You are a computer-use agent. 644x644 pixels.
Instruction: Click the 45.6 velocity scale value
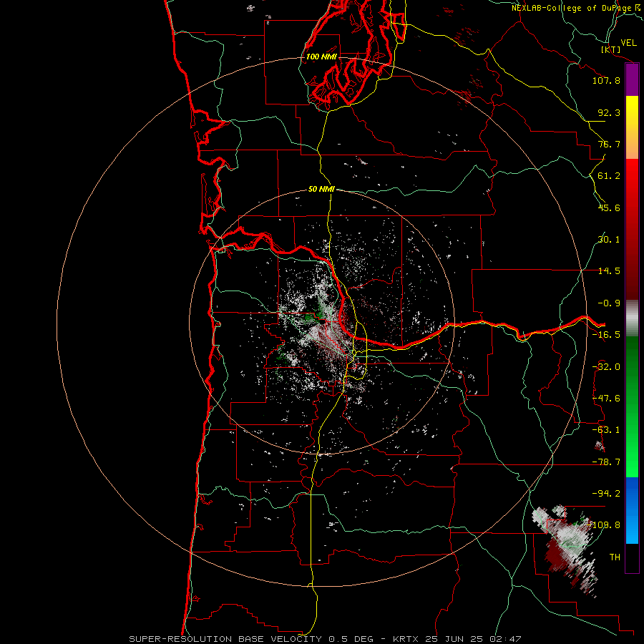tap(609, 208)
